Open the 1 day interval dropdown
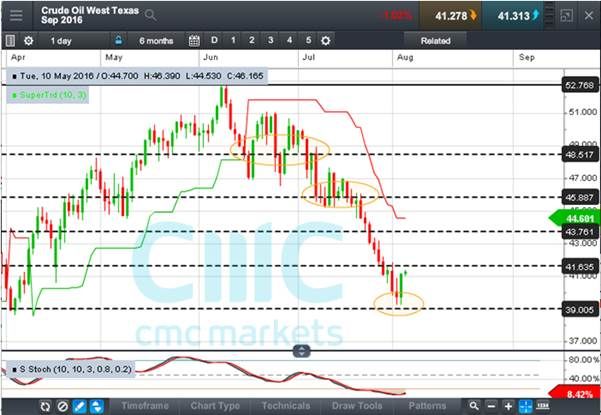 (x=61, y=41)
